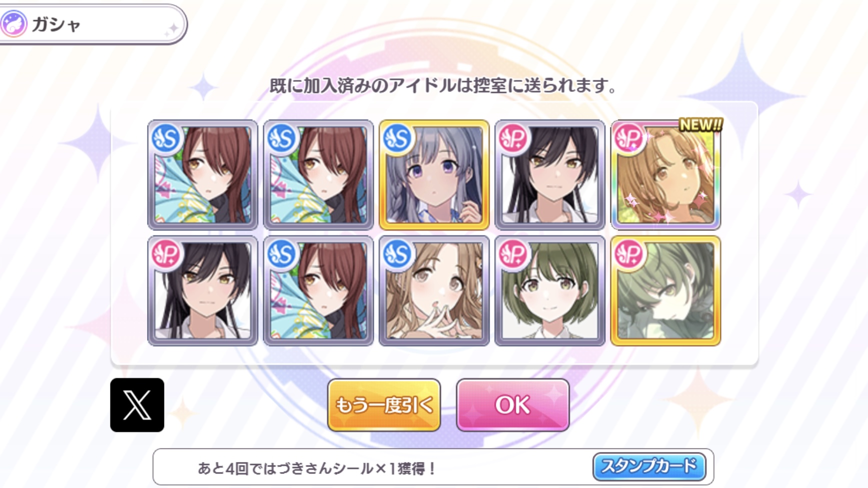
Task: Tap the round gacha header icon
Action: (x=14, y=24)
